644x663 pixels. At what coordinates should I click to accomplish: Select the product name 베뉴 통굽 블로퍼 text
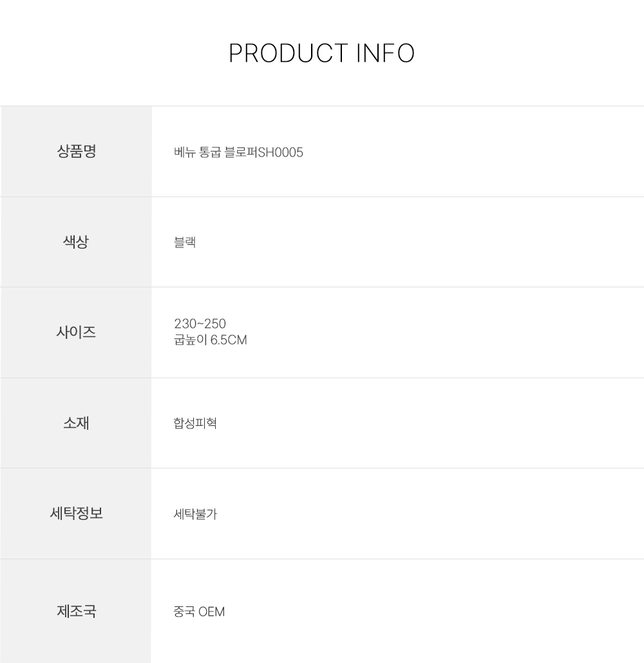[x=215, y=153]
